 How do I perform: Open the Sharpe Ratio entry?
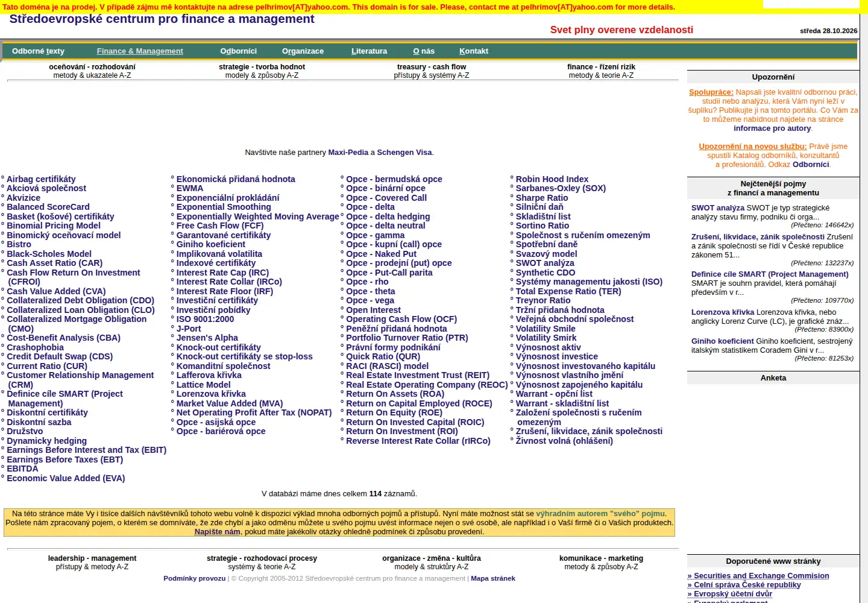542,198
